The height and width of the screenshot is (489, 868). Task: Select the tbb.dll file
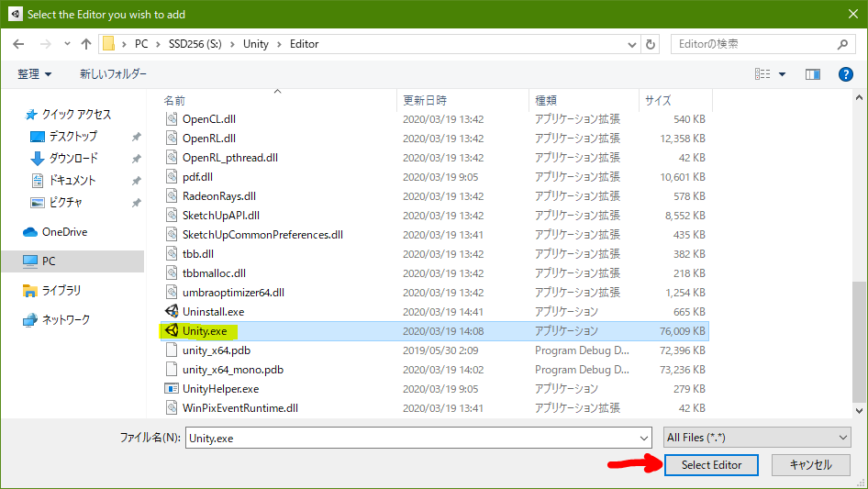197,254
